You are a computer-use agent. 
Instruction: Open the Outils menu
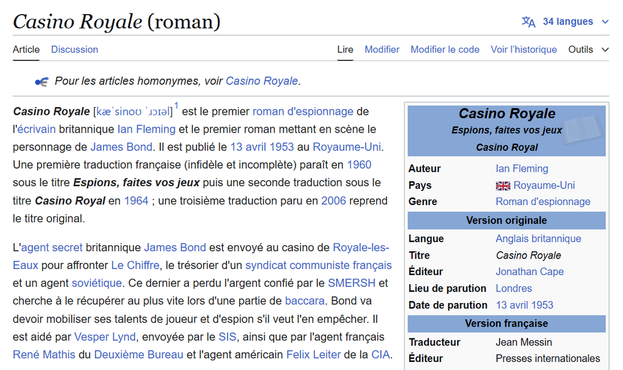(x=580, y=50)
